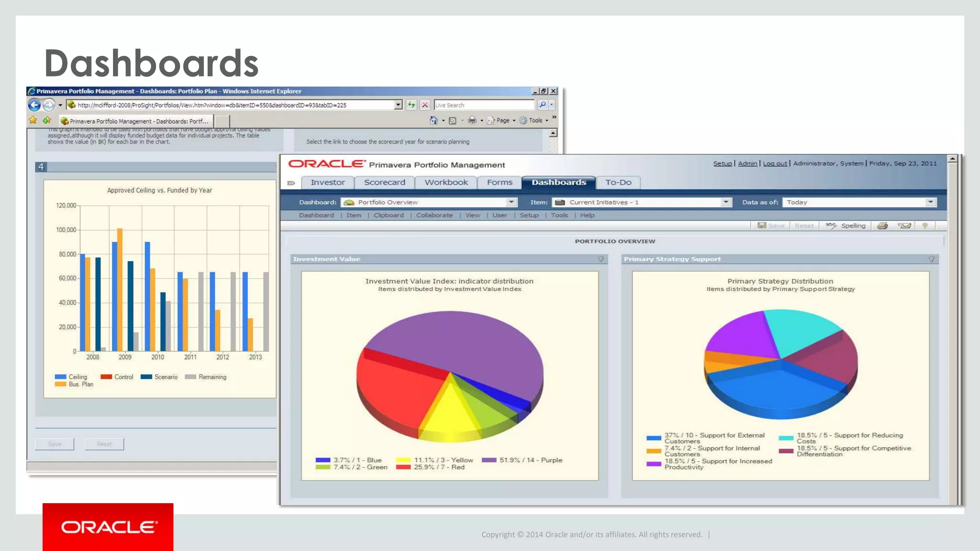Screen dimensions: 980x551
Task: Click the Live Search magnifier icon
Action: 542,105
